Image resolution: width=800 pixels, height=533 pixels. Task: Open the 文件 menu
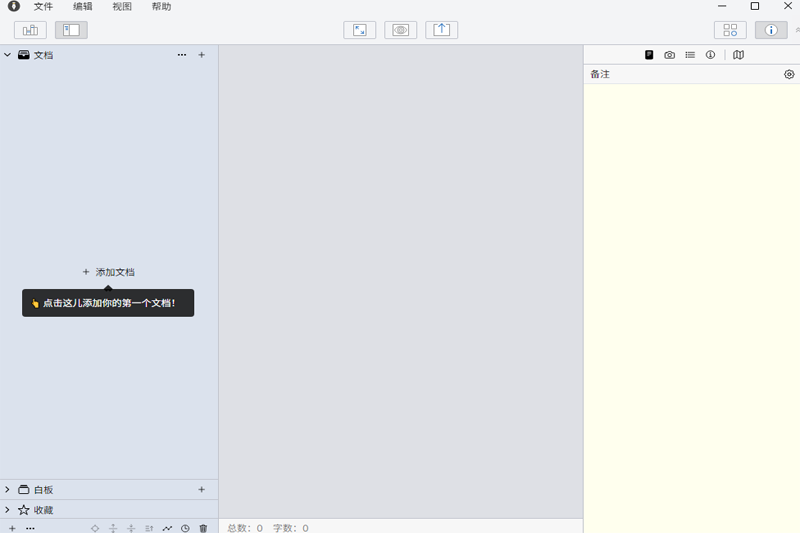[43, 7]
